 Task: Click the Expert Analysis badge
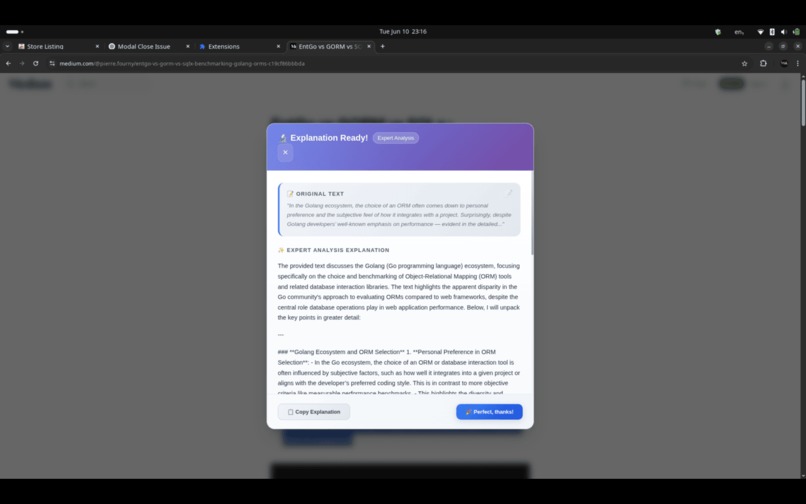[395, 138]
